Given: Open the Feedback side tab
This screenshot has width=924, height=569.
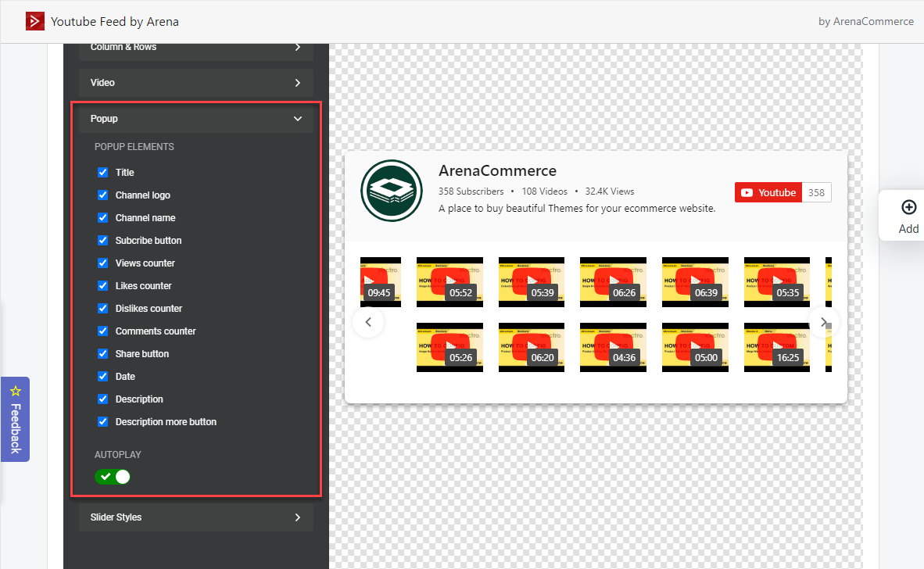Looking at the screenshot, I should click(x=16, y=419).
